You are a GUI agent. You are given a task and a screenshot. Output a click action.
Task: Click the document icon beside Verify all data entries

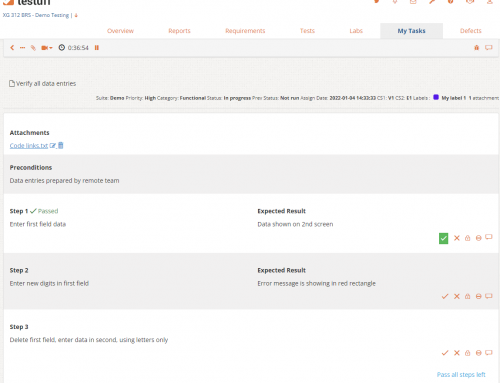tap(12, 83)
